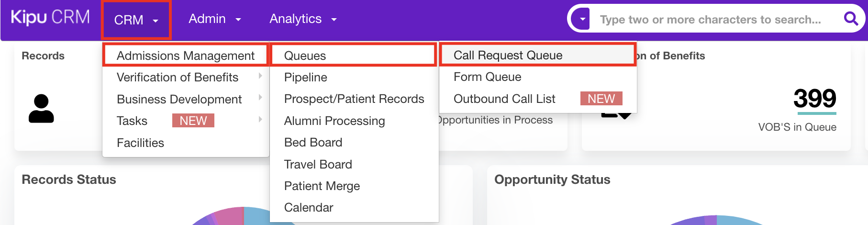Select Call Request Queue option

click(x=508, y=55)
